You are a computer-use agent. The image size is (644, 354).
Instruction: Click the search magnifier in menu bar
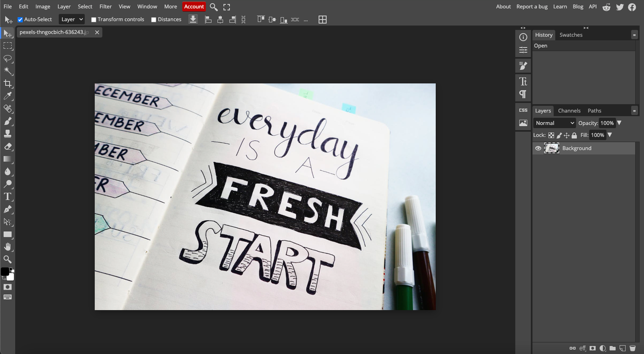point(214,7)
